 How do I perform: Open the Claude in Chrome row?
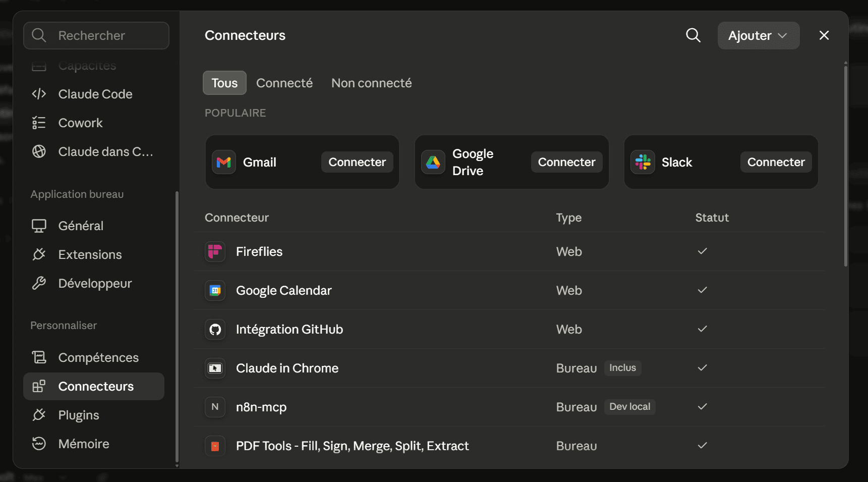click(509, 368)
